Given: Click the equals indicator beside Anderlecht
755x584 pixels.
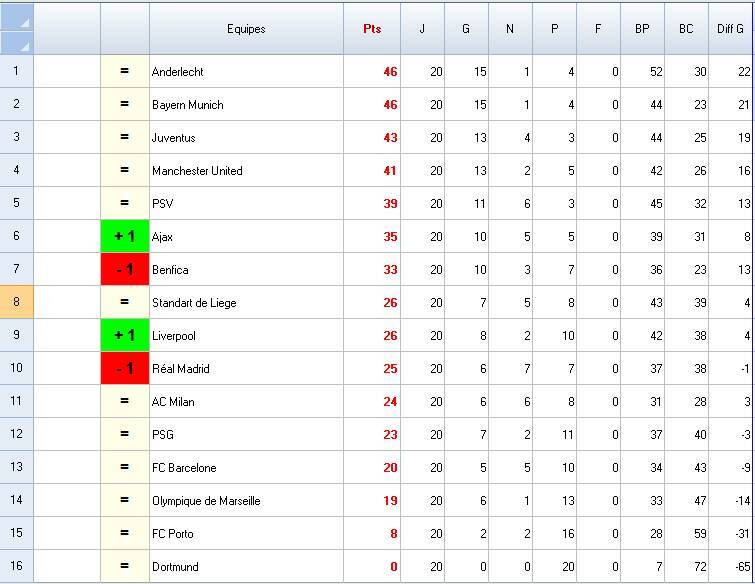Looking at the screenshot, I should click(125, 72).
